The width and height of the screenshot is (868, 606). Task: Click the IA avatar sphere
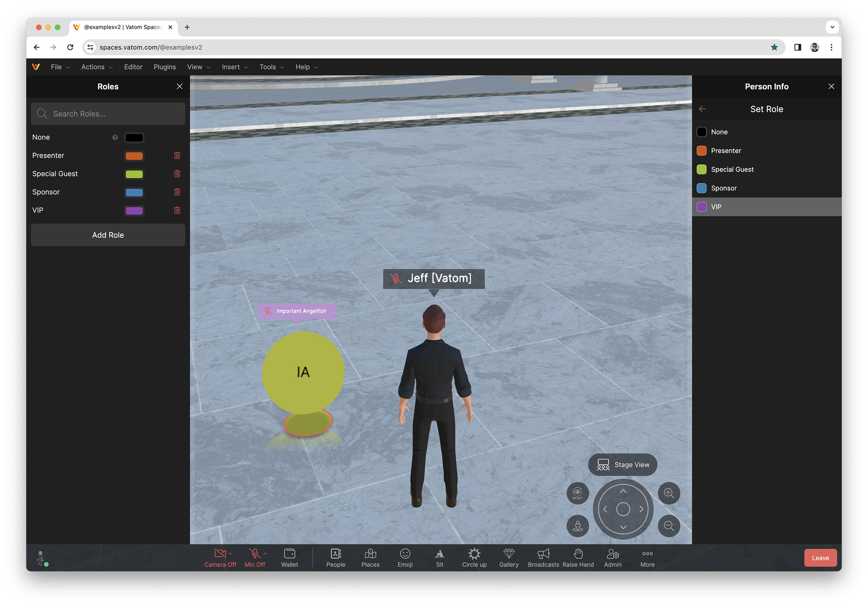point(303,372)
